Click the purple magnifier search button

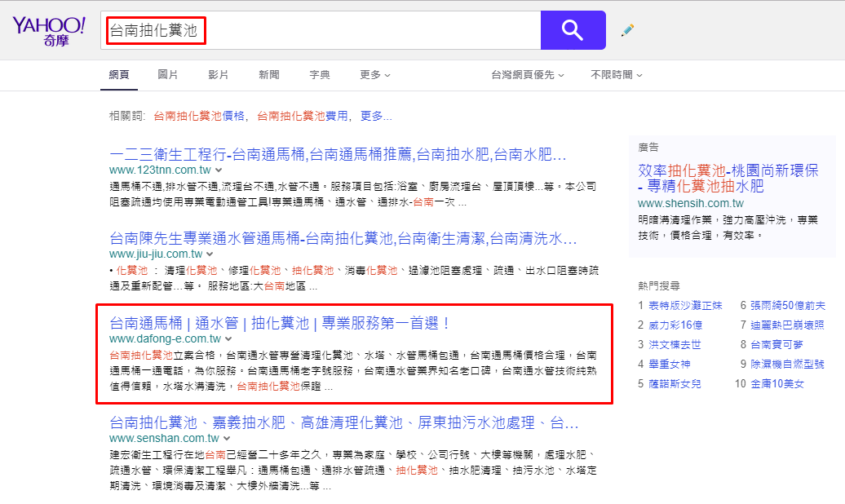[573, 30]
